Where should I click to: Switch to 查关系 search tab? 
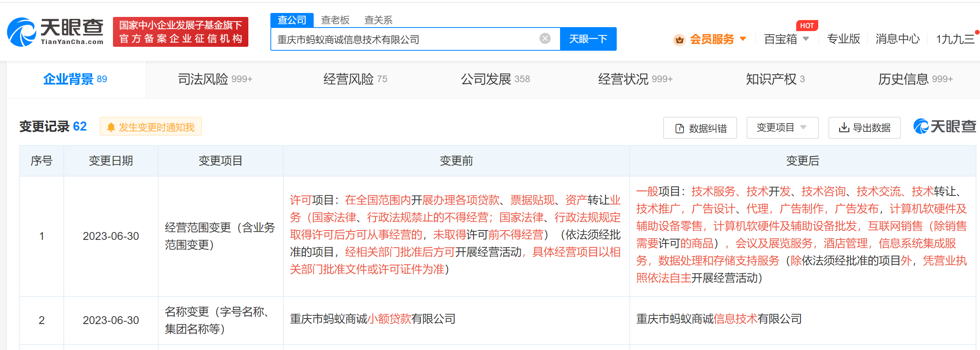coord(379,20)
